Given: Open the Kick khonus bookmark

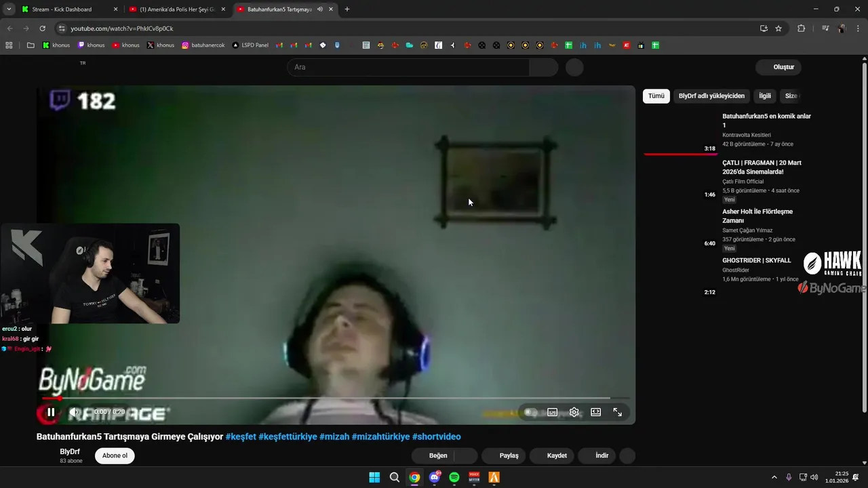Looking at the screenshot, I should (x=56, y=45).
